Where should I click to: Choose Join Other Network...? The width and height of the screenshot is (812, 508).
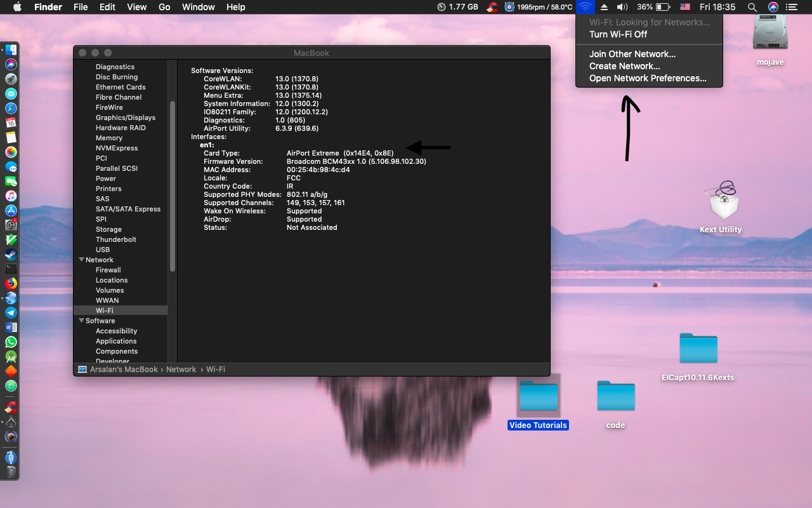point(649,54)
